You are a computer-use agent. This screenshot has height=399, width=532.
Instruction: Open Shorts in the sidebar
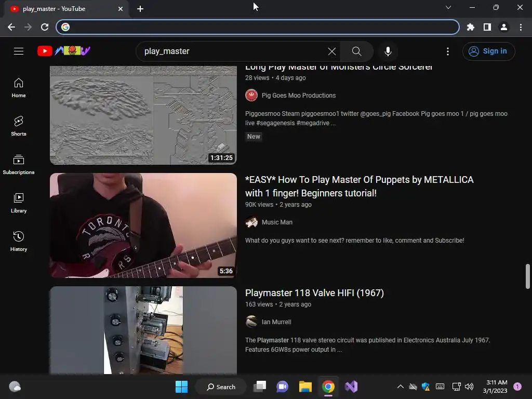[19, 126]
